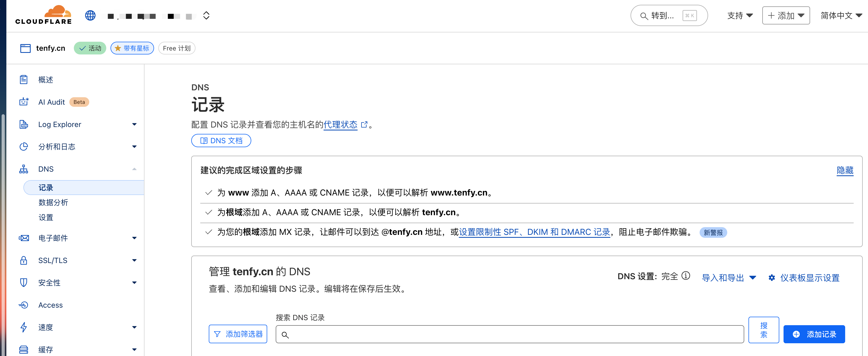Expand the 分析和日志 menu arrow
Image resolution: width=868 pixels, height=356 pixels.
(134, 147)
